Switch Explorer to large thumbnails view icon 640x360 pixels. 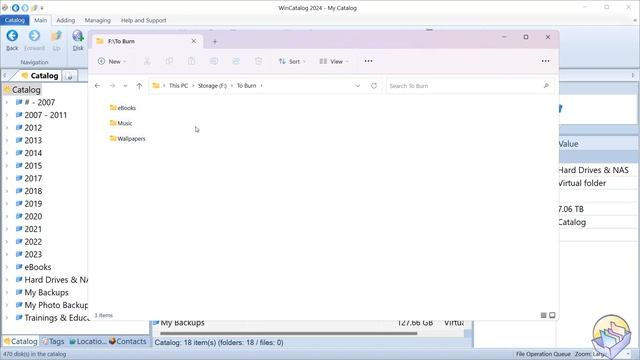tap(552, 315)
